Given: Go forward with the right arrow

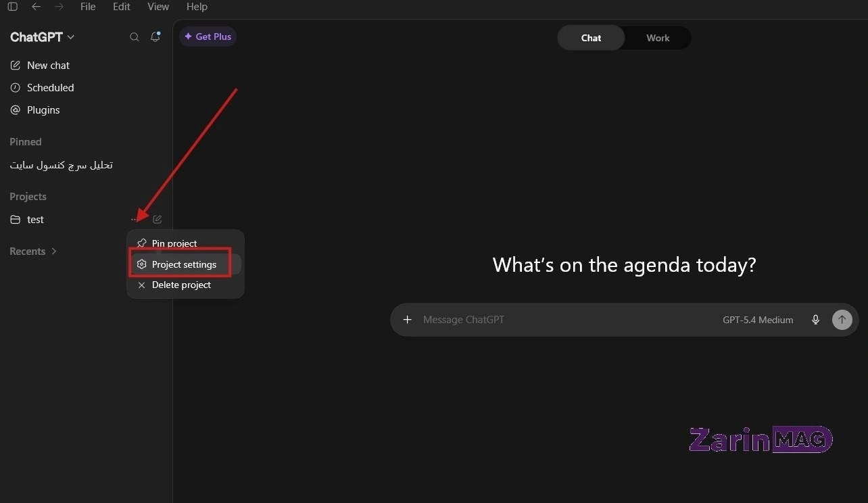Looking at the screenshot, I should point(59,7).
